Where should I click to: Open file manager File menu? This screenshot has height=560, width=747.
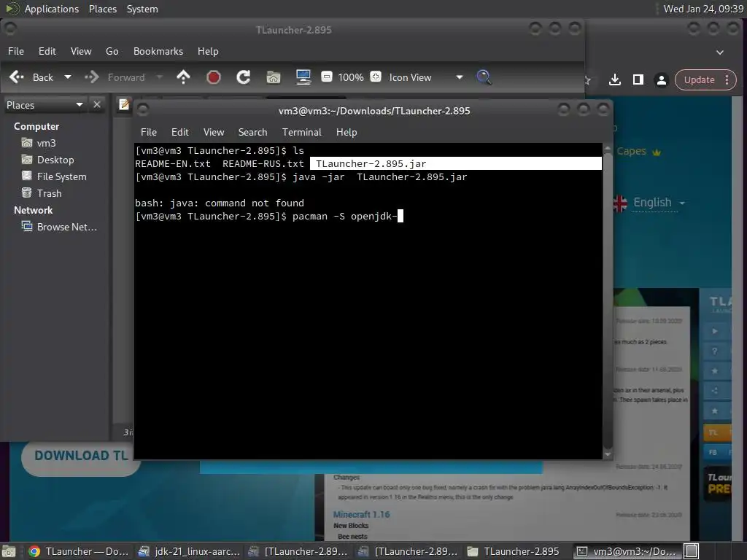click(x=16, y=51)
